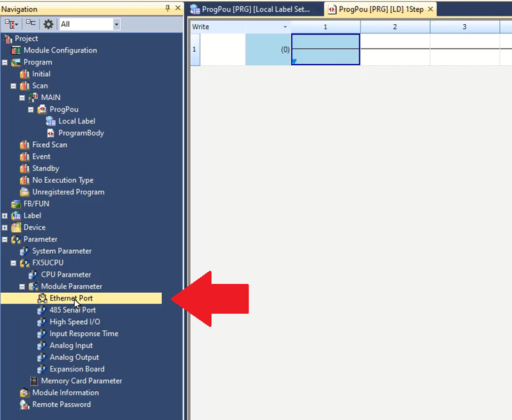Click the Unregistered Program icon
Screen dimensions: 512x420
(24, 192)
